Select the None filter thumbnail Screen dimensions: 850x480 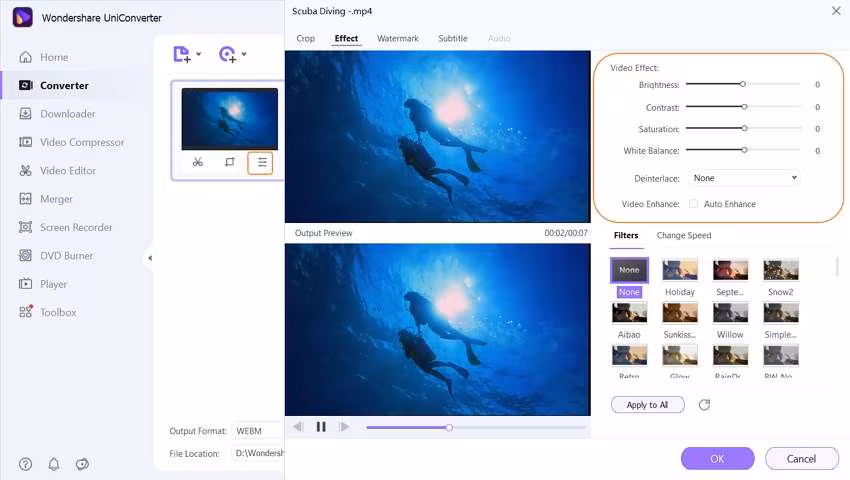[629, 270]
